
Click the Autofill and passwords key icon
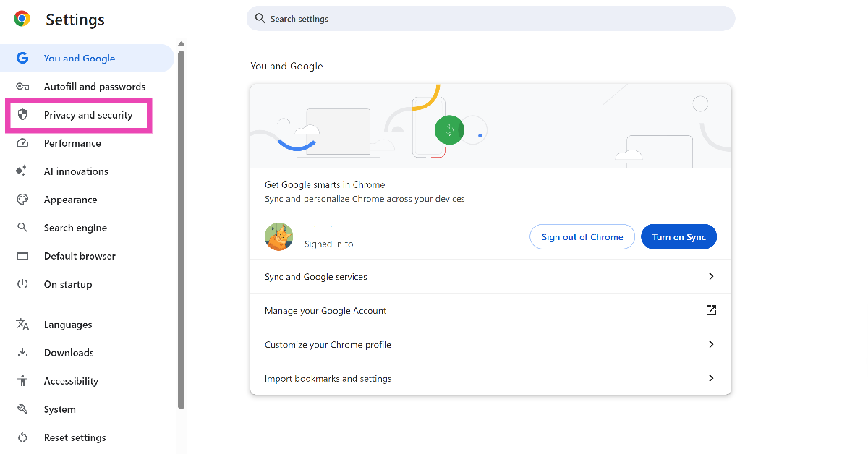coord(22,87)
